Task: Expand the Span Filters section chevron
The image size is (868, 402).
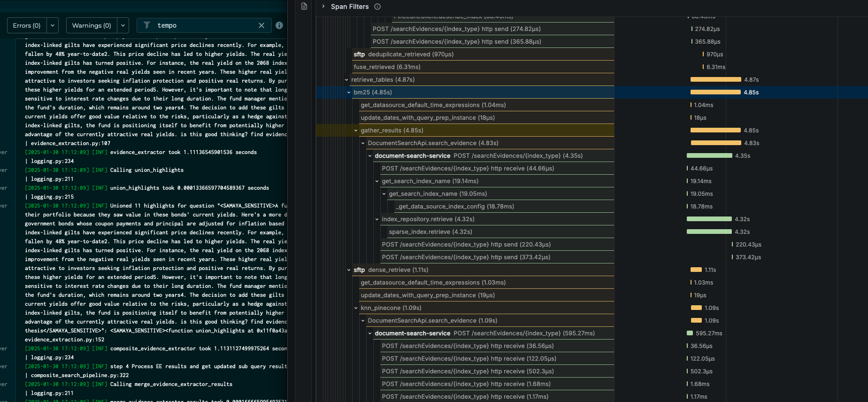Action: tap(323, 7)
